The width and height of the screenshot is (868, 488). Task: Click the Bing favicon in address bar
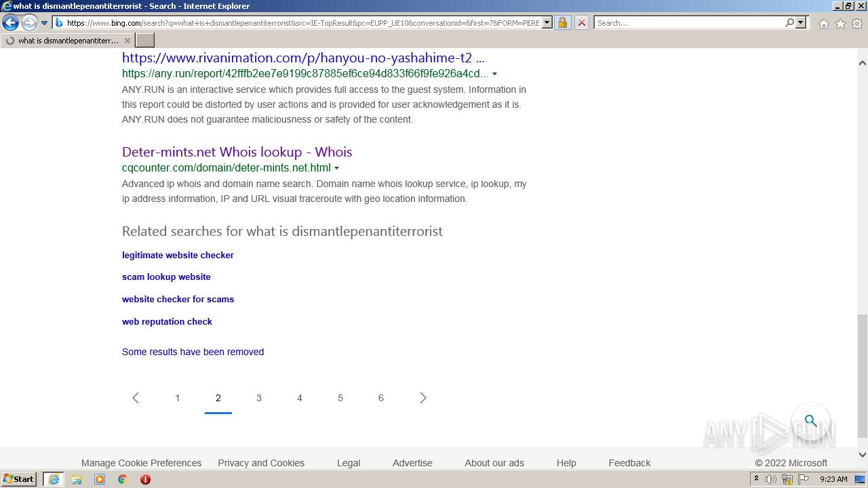(x=59, y=23)
